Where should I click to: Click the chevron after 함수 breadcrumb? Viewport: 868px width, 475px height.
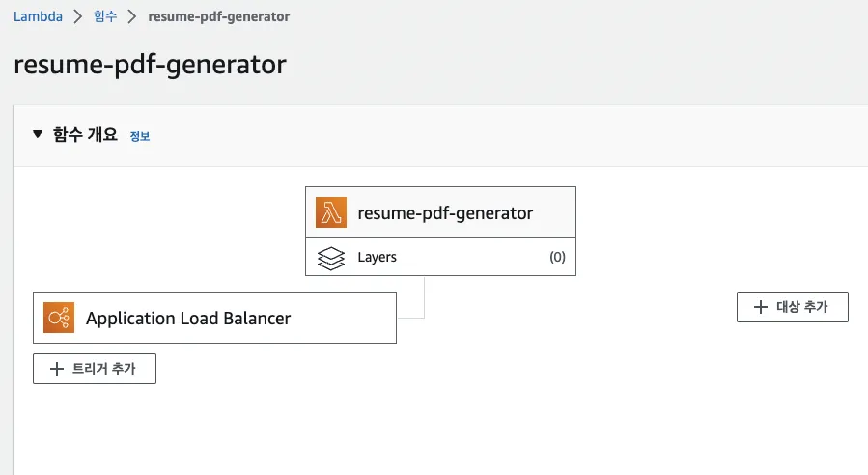[x=132, y=16]
